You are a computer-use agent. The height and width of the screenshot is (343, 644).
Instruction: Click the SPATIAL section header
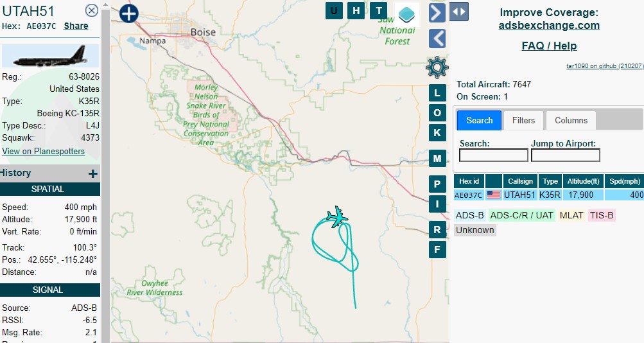coord(49,189)
